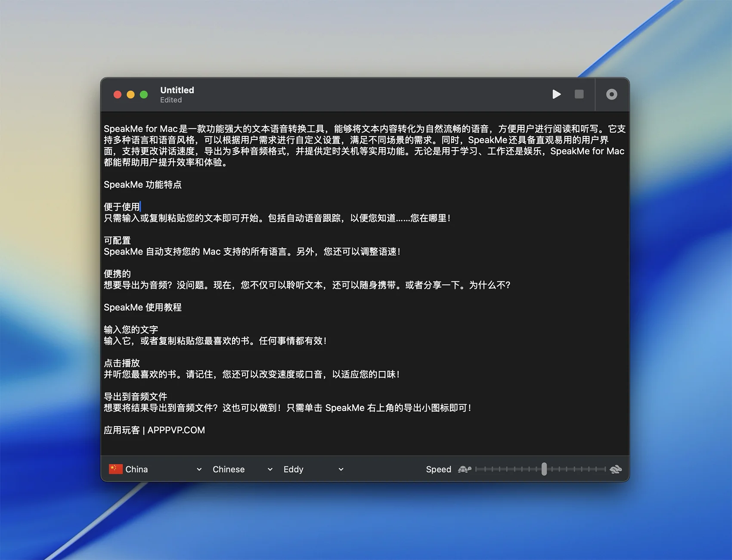Screen dimensions: 732x560
Task: Place cursor in the "SpeakMe 使用教程" line
Action: tap(143, 307)
